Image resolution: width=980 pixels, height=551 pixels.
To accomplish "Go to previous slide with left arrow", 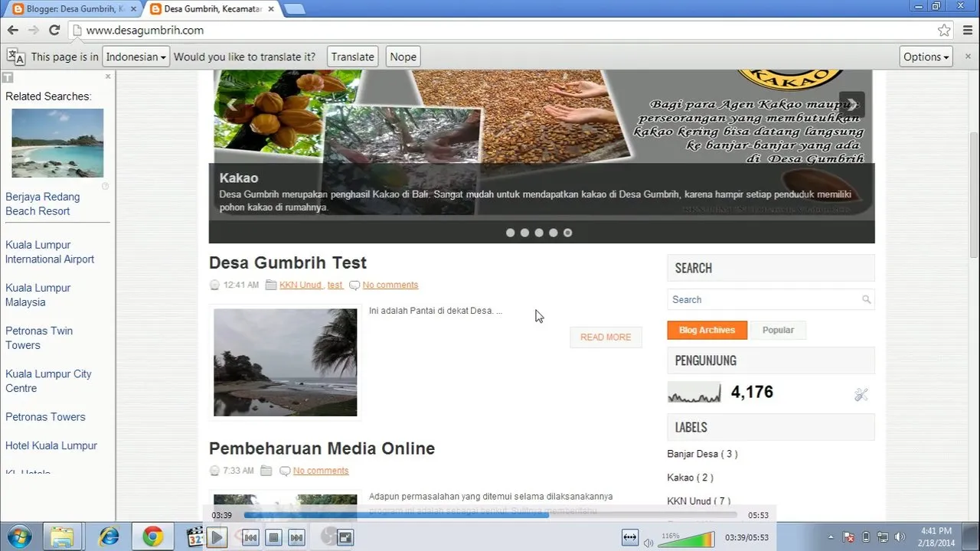I will coord(231,106).
